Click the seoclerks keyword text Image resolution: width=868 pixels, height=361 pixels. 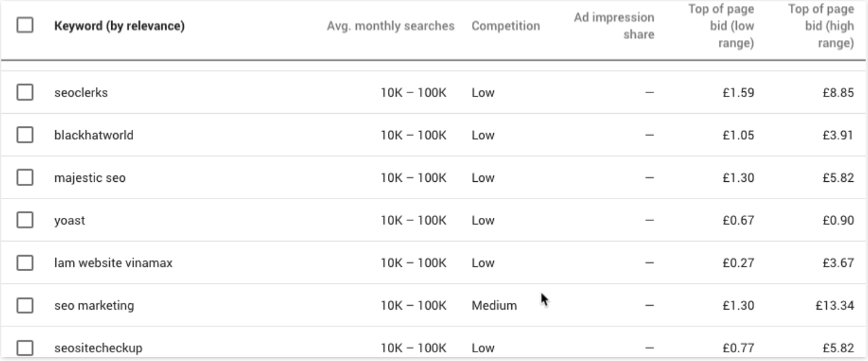click(x=81, y=93)
